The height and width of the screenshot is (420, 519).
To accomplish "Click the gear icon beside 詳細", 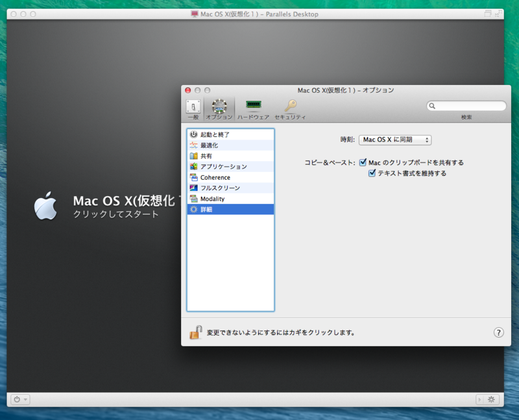I will 193,209.
